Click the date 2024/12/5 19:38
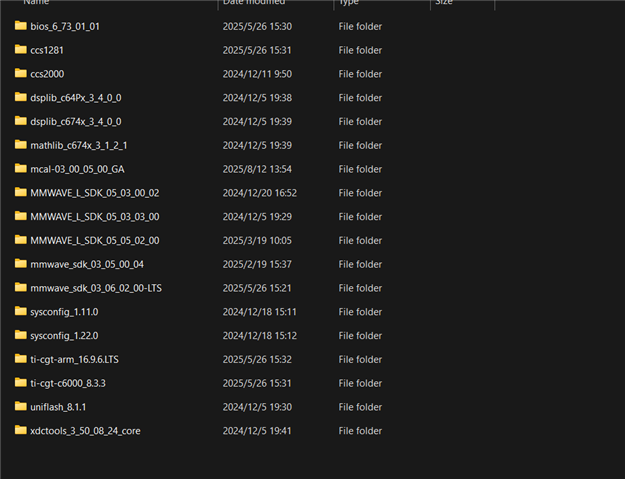625x479 pixels. (x=257, y=98)
